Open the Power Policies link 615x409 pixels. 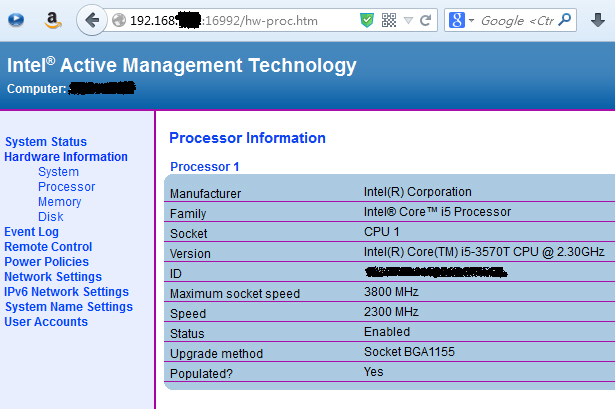[47, 262]
